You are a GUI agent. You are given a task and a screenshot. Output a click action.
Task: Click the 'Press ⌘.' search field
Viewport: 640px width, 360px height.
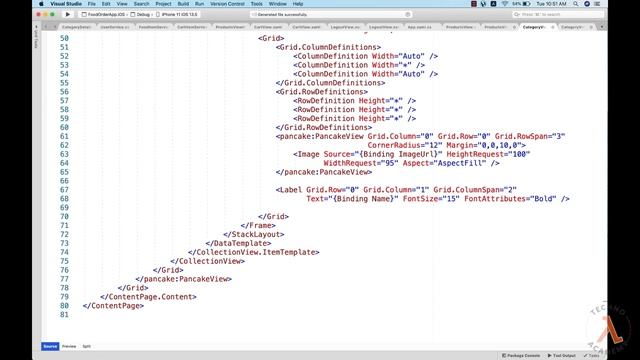[x=558, y=14]
